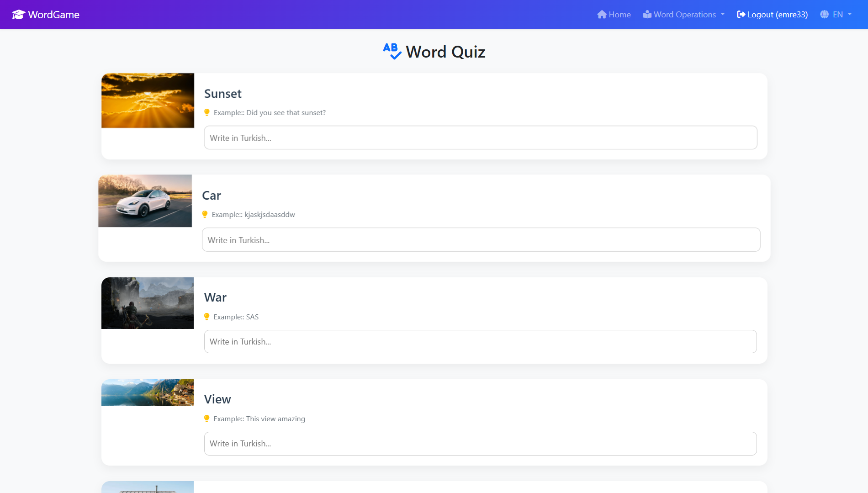
Task: Click the Turkish answer field for Sunset
Action: tap(480, 138)
